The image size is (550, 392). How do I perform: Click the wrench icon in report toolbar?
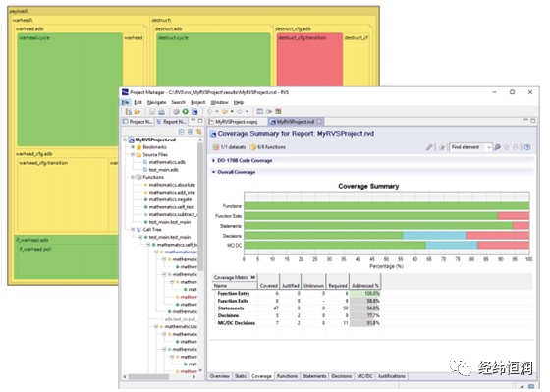pos(429,147)
